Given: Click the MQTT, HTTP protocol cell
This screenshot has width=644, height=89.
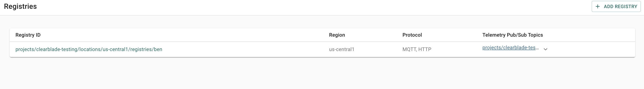Looking at the screenshot, I should pos(417,49).
